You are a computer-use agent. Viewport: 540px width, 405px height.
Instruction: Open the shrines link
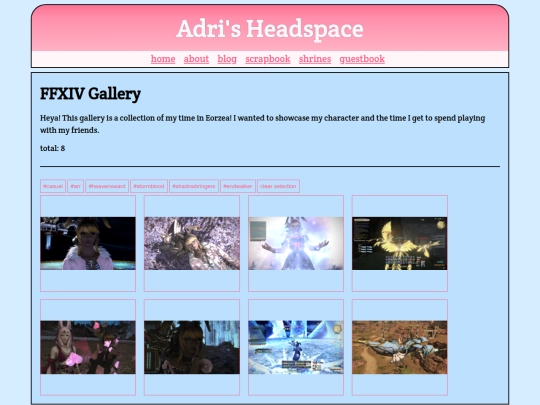(x=315, y=59)
